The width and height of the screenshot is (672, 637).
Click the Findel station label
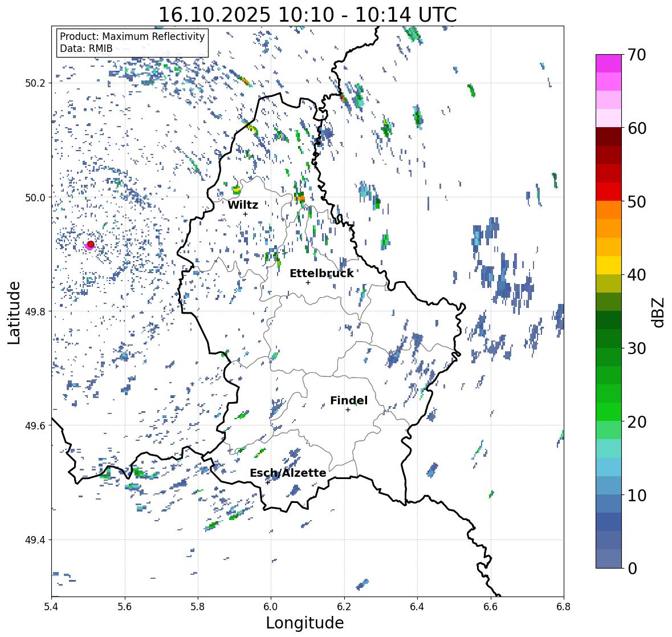[349, 400]
